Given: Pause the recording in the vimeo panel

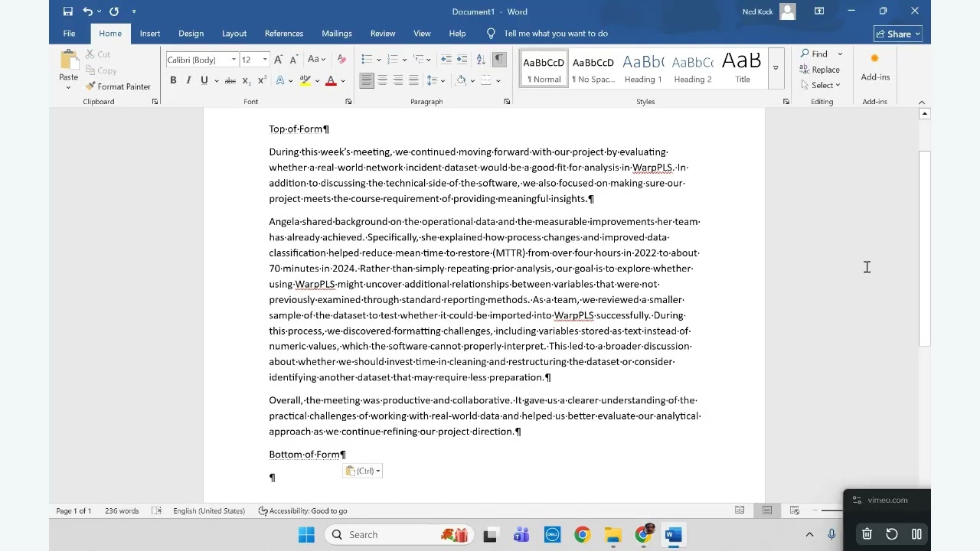Looking at the screenshot, I should pos(916,534).
